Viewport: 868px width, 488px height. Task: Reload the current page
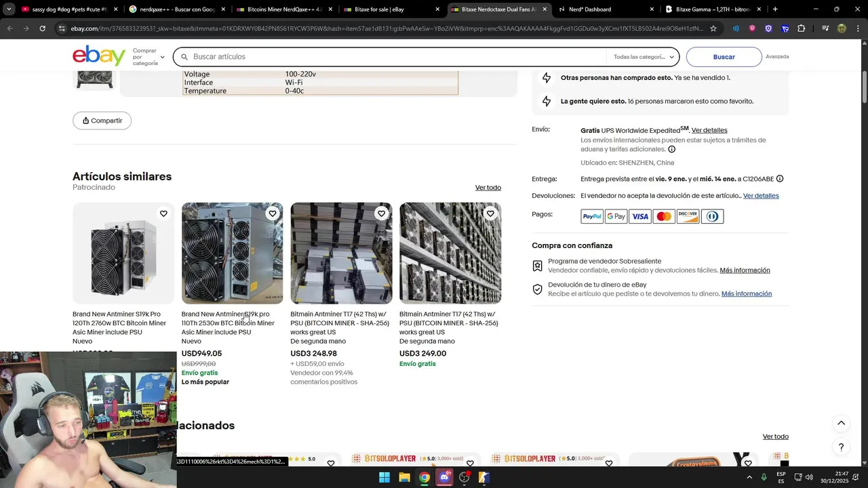click(x=42, y=28)
